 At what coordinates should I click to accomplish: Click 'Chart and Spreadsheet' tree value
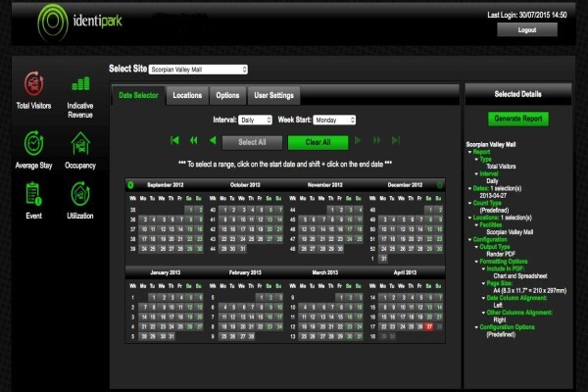[520, 276]
